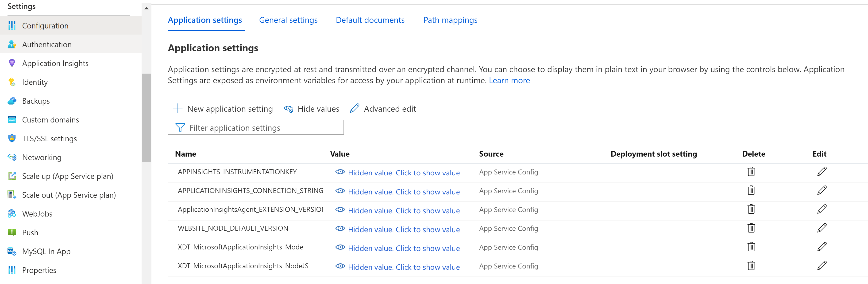Image resolution: width=868 pixels, height=284 pixels.
Task: Click the Identity settings icon
Action: [x=11, y=82]
